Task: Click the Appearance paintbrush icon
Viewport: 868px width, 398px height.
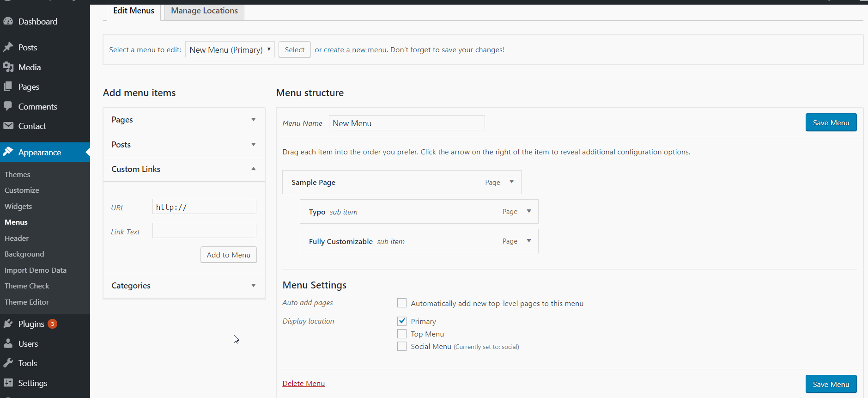Action: [8, 152]
